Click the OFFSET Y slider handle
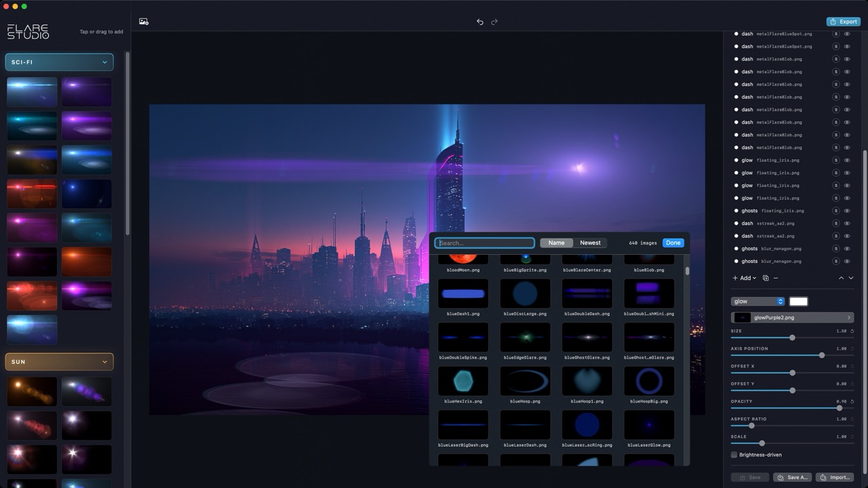Screen dimensions: 868x488 [792, 390]
